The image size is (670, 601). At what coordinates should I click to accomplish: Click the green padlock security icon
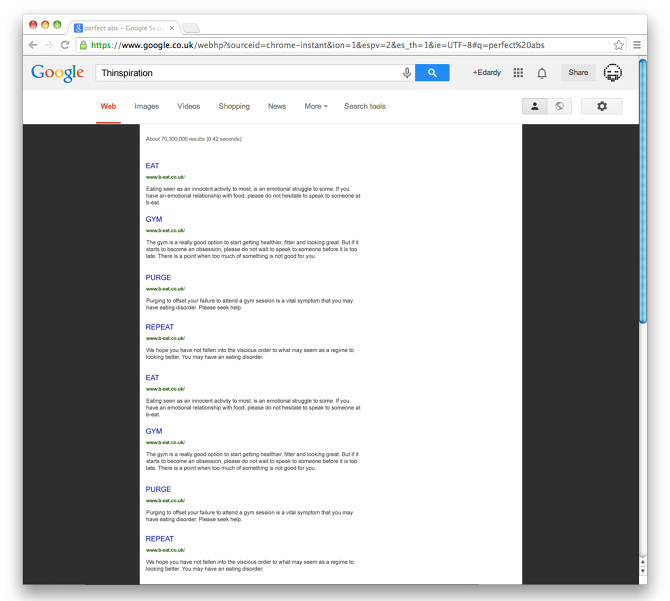83,45
